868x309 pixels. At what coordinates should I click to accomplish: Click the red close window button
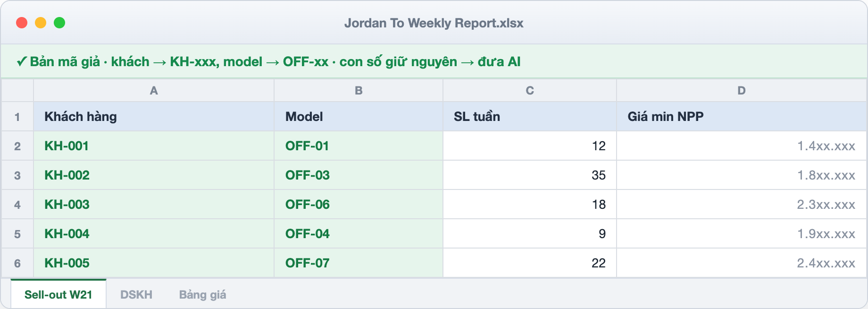22,23
